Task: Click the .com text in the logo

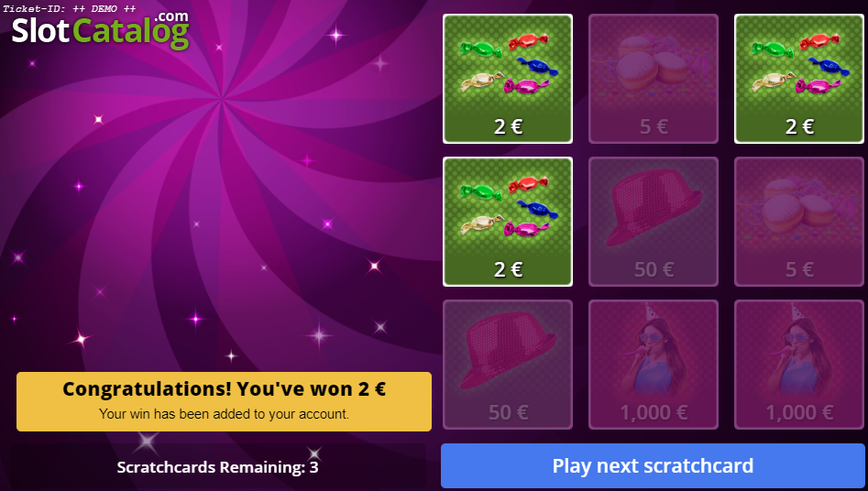Action: click(x=171, y=16)
